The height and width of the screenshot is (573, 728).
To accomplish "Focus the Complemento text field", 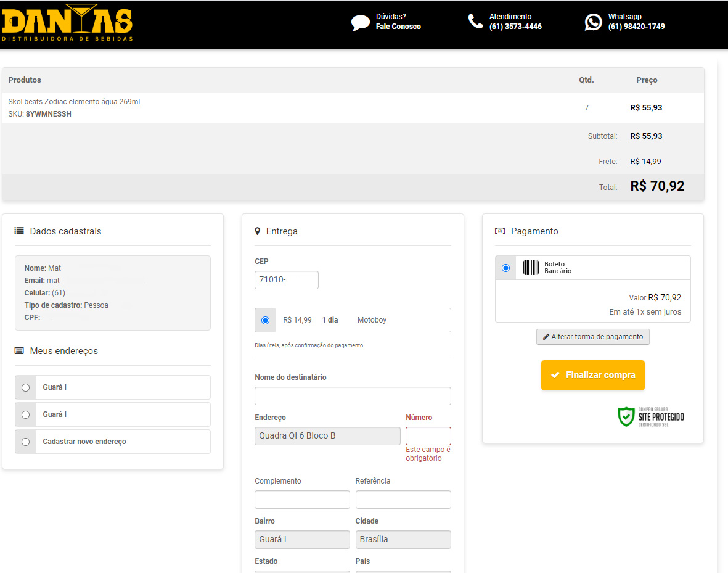I will pyautogui.click(x=302, y=500).
